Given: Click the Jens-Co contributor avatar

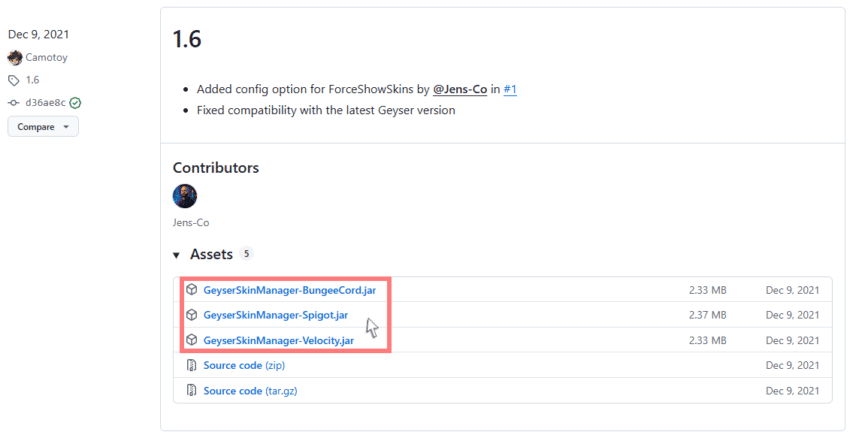Looking at the screenshot, I should click(185, 196).
